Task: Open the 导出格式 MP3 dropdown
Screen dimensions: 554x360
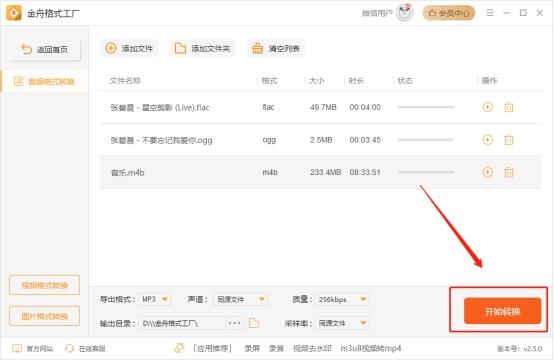Action: pos(154,299)
